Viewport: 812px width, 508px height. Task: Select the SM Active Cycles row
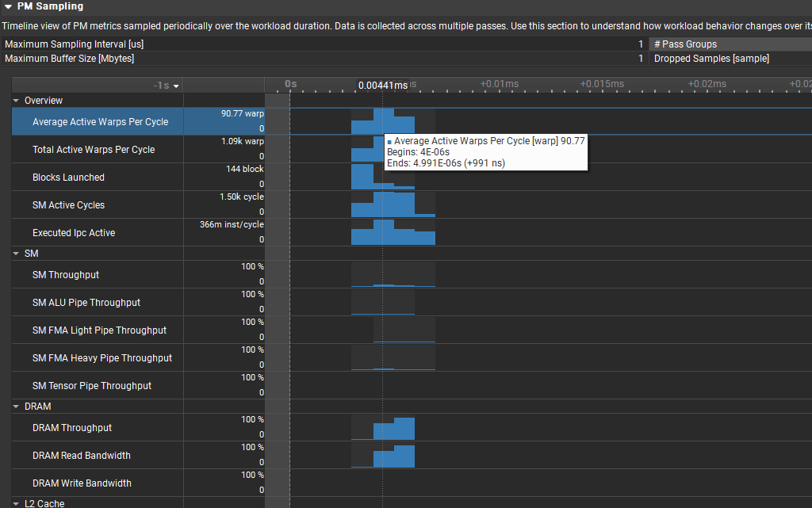pos(68,205)
